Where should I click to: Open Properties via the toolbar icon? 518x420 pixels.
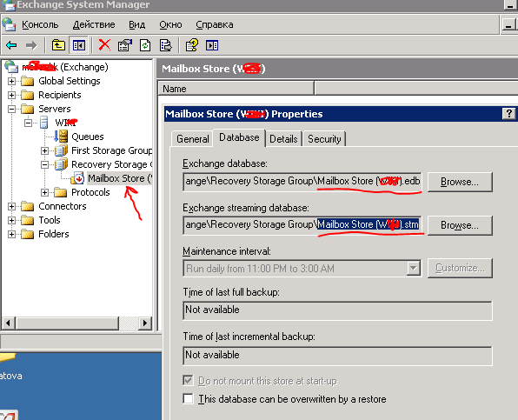pos(125,45)
